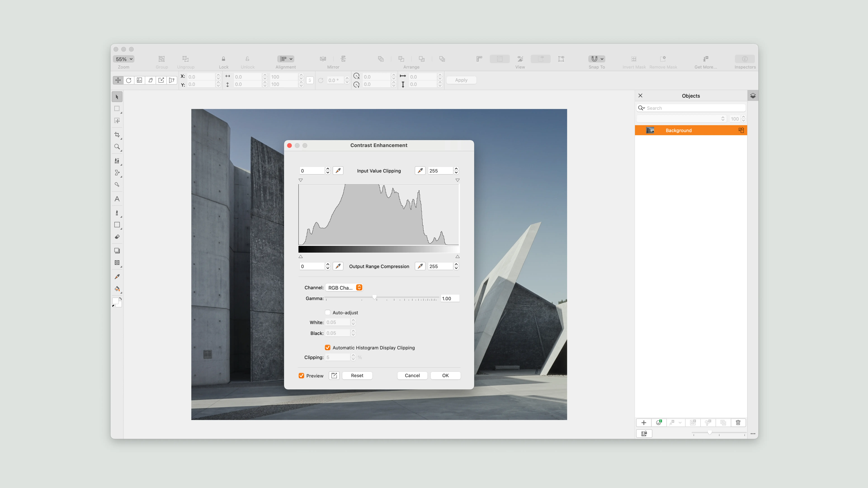Screen dimensions: 868x488
Task: Click the layers stack icon beside Objects
Action: pyautogui.click(x=753, y=96)
